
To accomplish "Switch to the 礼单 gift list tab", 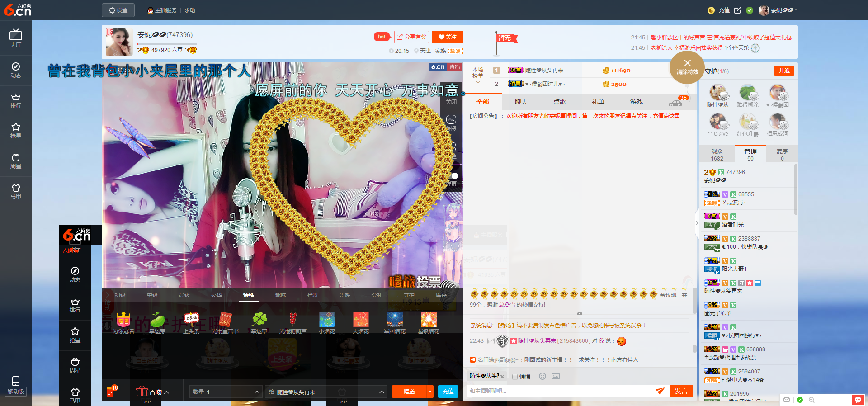I will click(598, 102).
